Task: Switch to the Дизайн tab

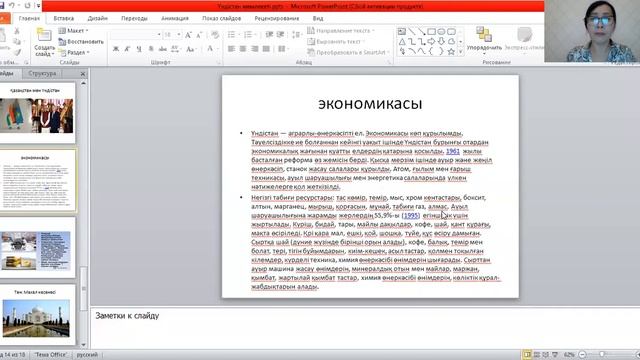Action: (x=97, y=18)
